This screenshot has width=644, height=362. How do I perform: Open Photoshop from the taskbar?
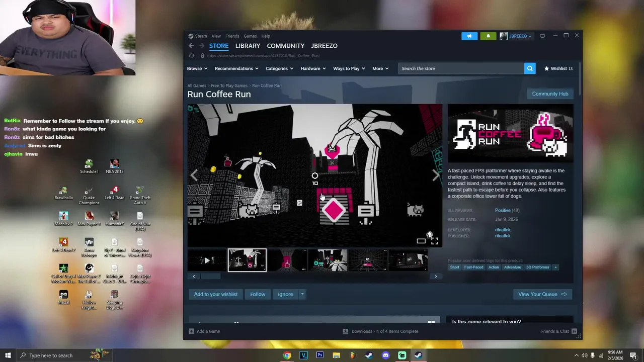tap(320, 355)
